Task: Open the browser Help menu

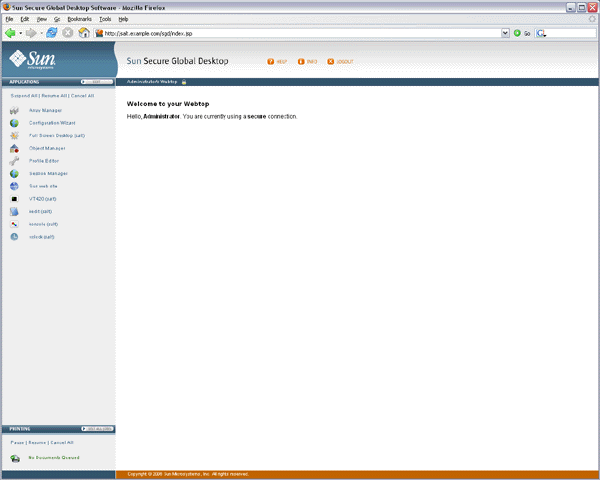Action: 123,19
